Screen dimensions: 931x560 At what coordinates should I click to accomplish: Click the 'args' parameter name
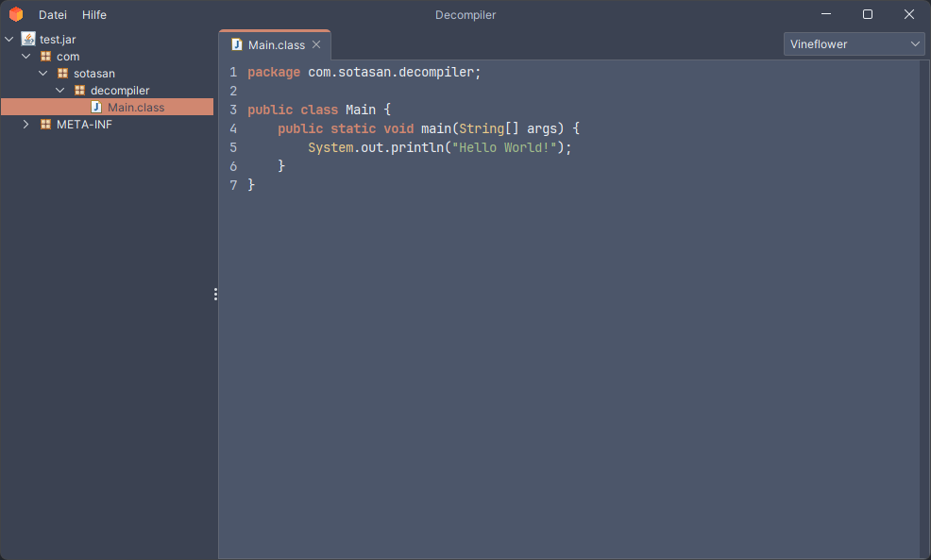(x=542, y=128)
